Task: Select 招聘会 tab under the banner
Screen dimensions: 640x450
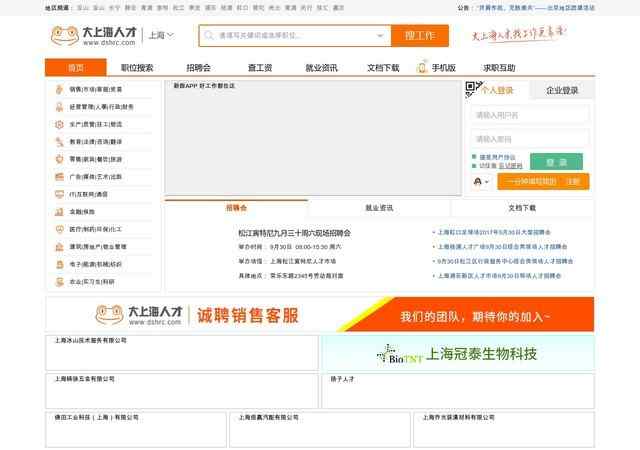Action: click(236, 208)
